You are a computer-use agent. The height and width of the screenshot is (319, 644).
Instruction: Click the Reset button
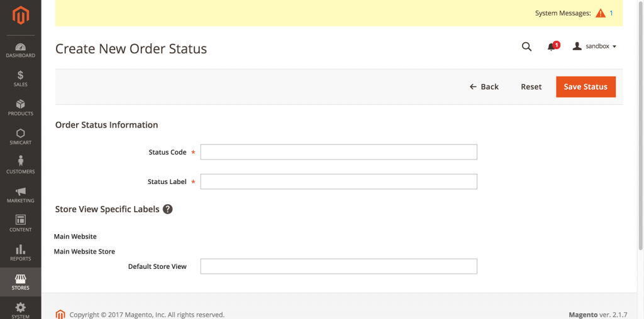pyautogui.click(x=531, y=87)
